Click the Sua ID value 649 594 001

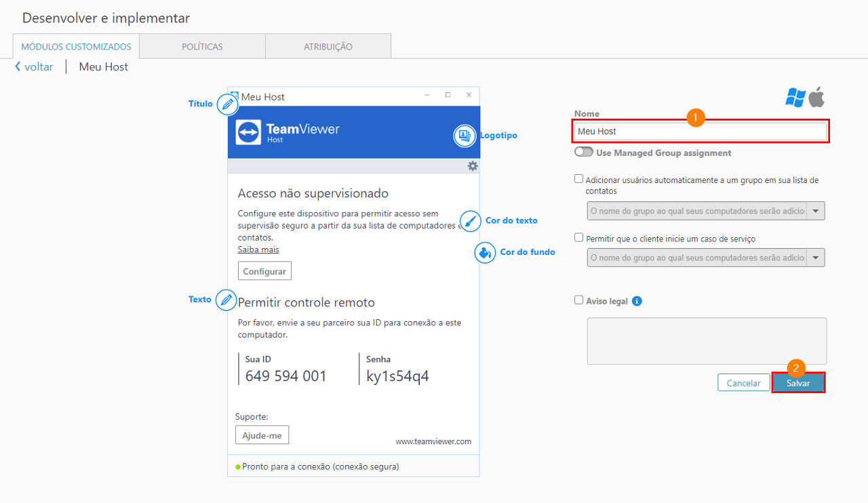point(286,376)
